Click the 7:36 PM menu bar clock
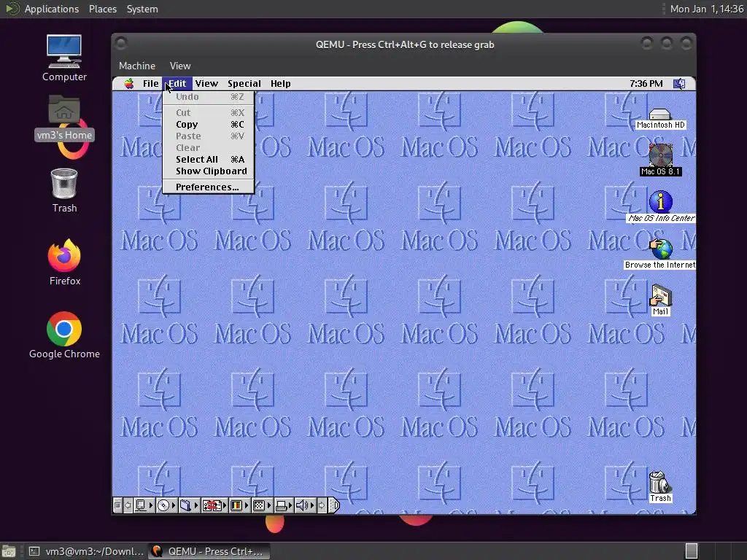This screenshot has height=560, width=747. click(646, 84)
